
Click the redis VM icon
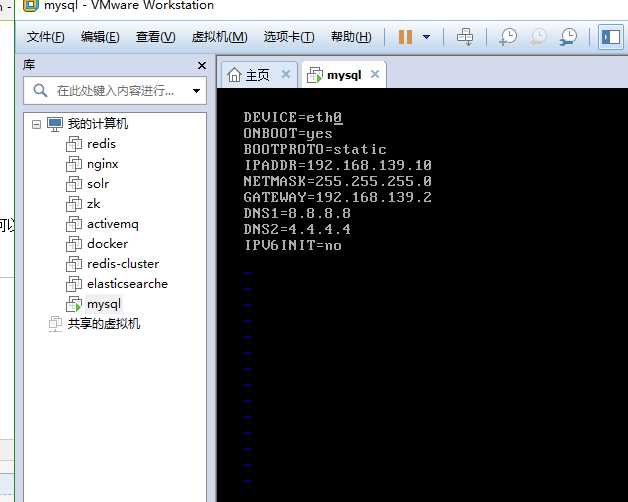pyautogui.click(x=74, y=144)
